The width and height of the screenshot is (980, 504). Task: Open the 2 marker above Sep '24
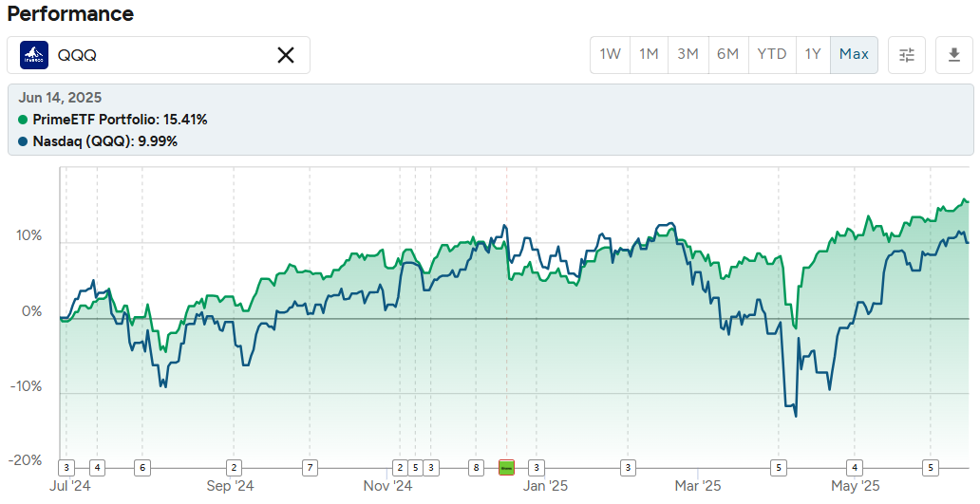[x=234, y=467]
